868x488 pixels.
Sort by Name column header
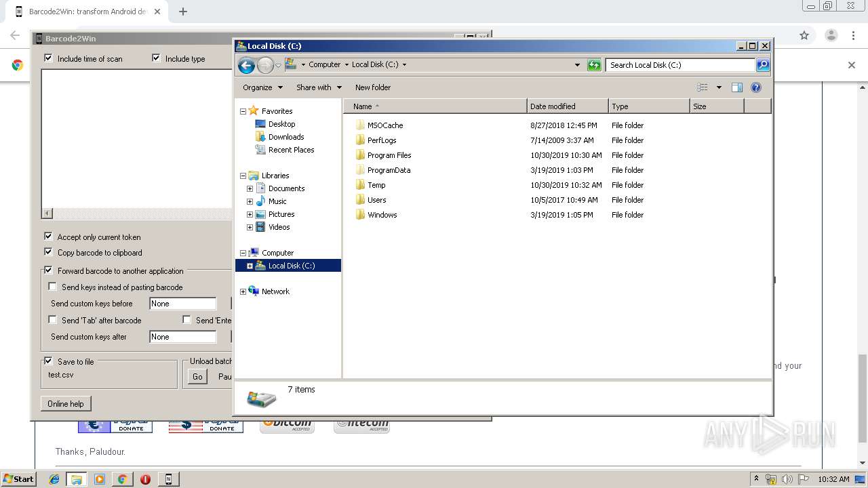(435, 106)
